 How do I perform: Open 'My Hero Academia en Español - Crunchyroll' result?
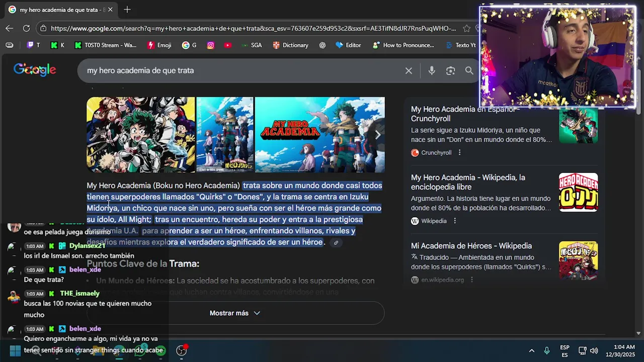[465, 114]
